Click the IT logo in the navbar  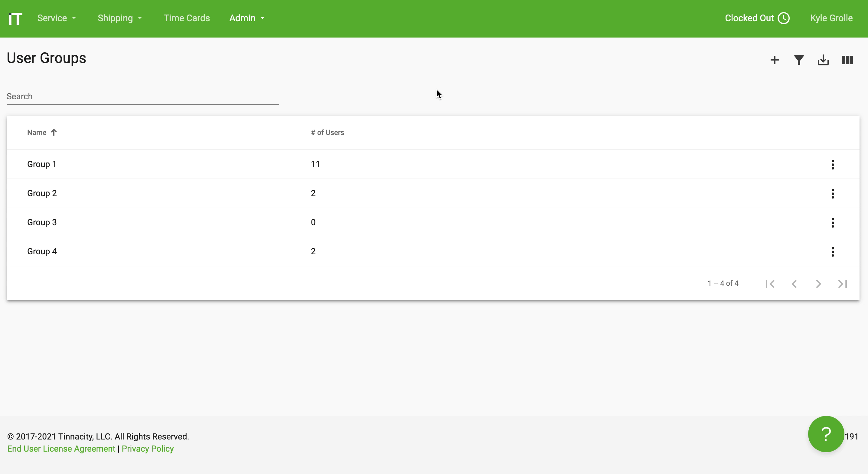pyautogui.click(x=15, y=18)
